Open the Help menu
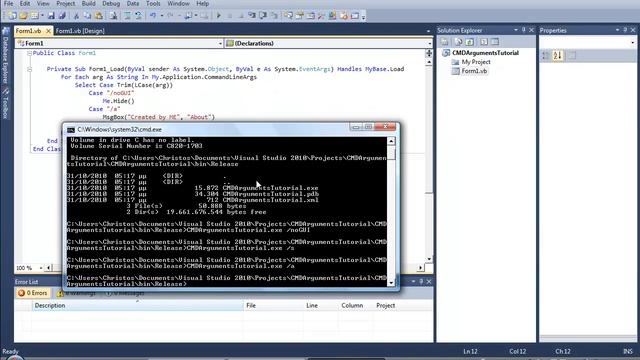The height and width of the screenshot is (360, 640). coord(202,3)
